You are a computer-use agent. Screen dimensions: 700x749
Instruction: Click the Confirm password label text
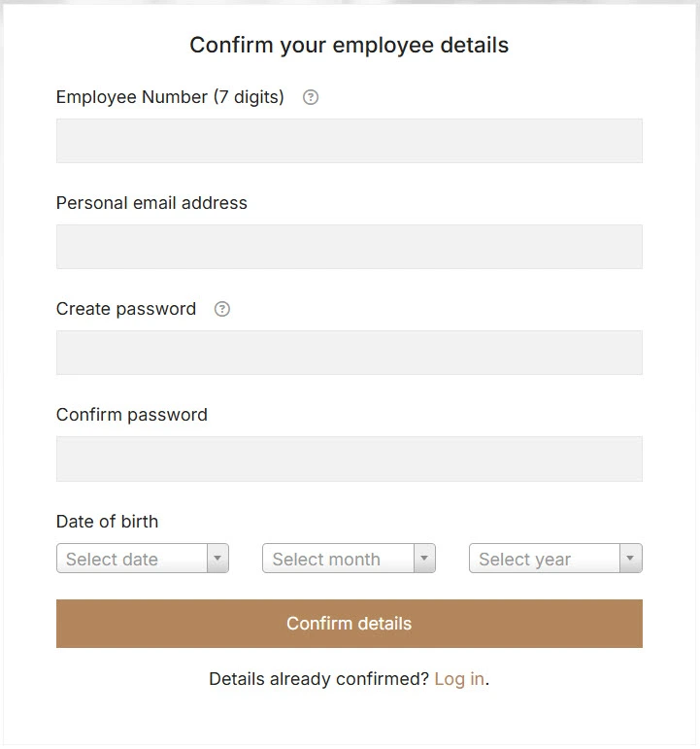click(x=132, y=415)
